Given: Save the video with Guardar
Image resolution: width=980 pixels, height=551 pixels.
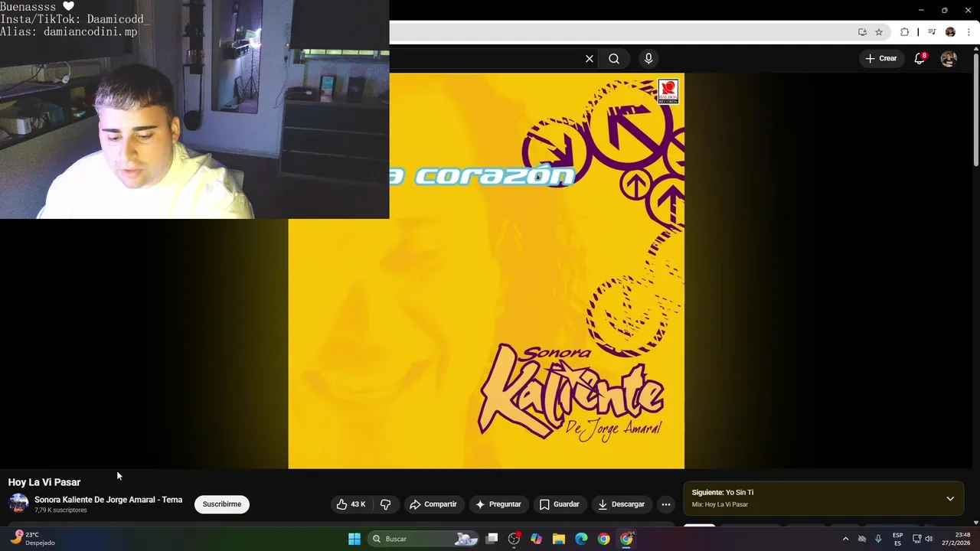Looking at the screenshot, I should point(560,504).
